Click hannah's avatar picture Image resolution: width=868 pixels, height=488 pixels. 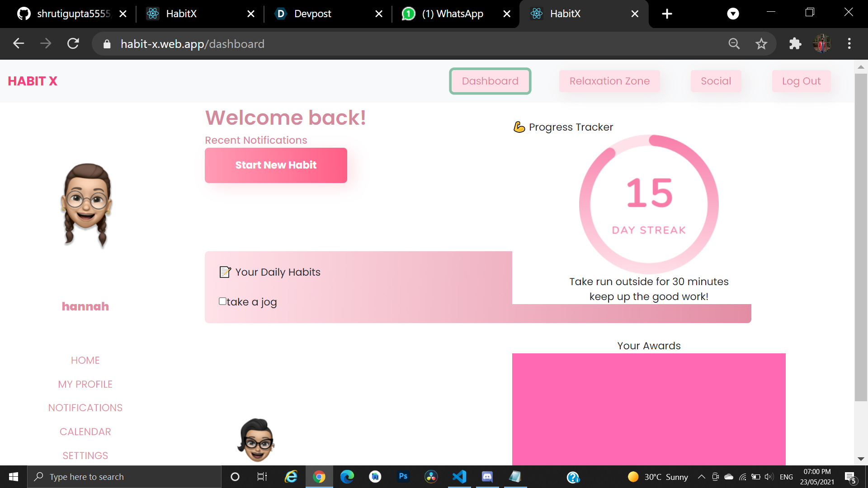(86, 206)
